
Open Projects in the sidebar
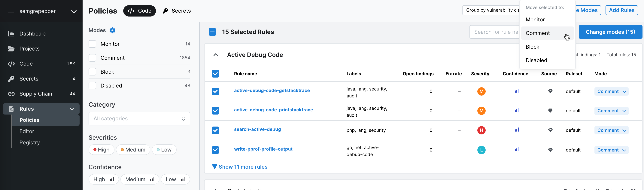[x=30, y=49]
